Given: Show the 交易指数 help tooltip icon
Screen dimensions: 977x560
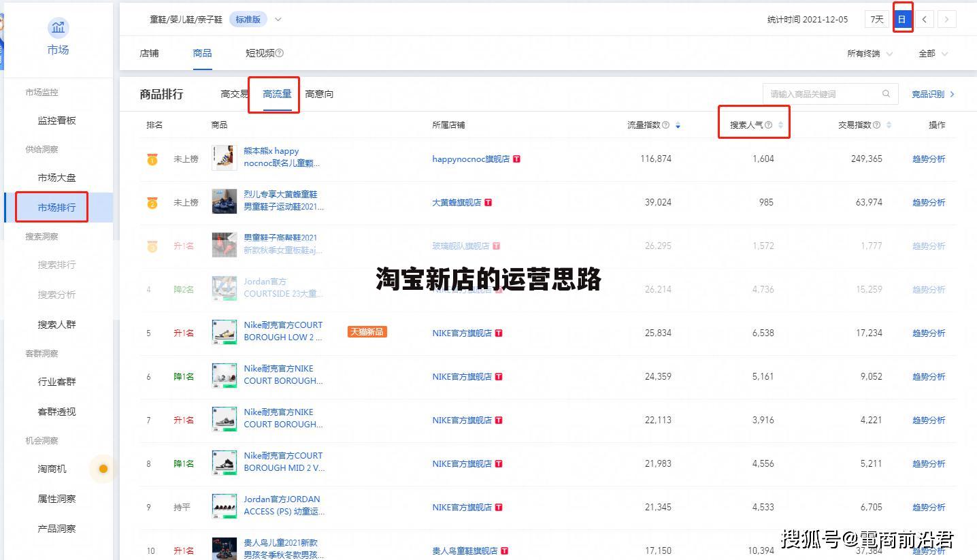Looking at the screenshot, I should click(x=876, y=125).
